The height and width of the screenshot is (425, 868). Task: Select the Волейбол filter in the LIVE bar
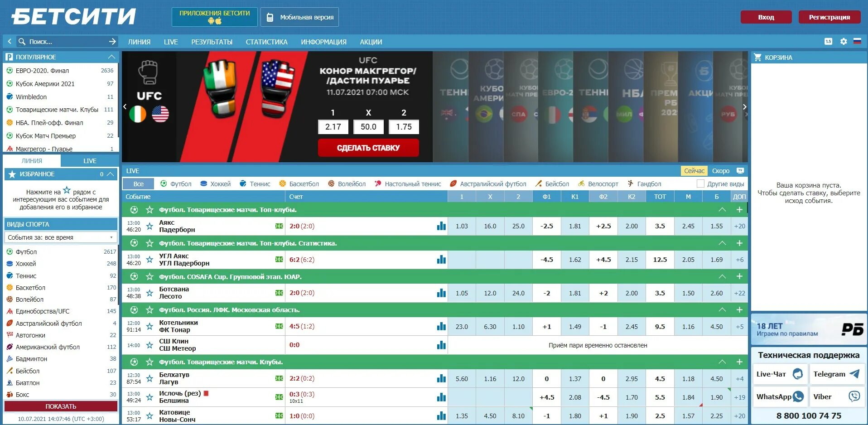[x=347, y=184]
